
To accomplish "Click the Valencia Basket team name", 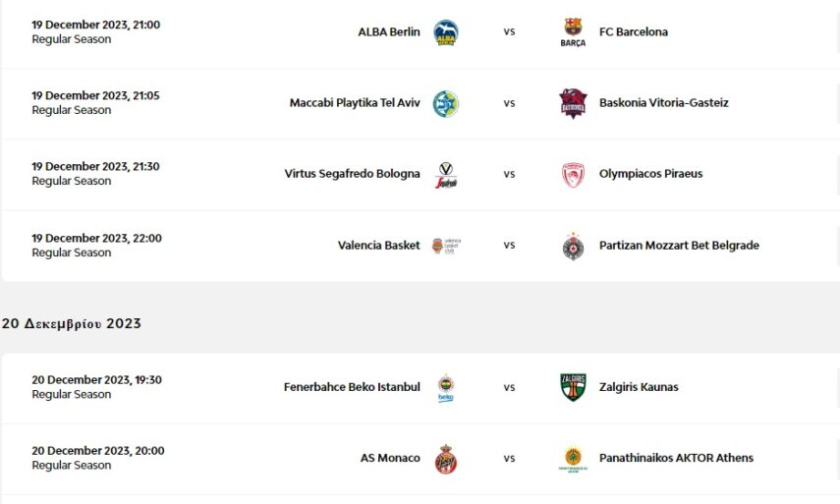I will tap(378, 246).
